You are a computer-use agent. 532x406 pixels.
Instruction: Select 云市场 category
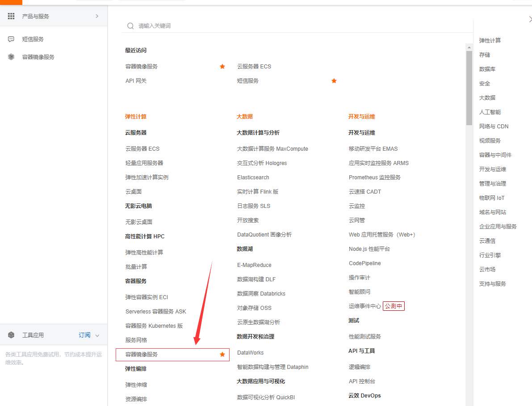tap(487, 270)
